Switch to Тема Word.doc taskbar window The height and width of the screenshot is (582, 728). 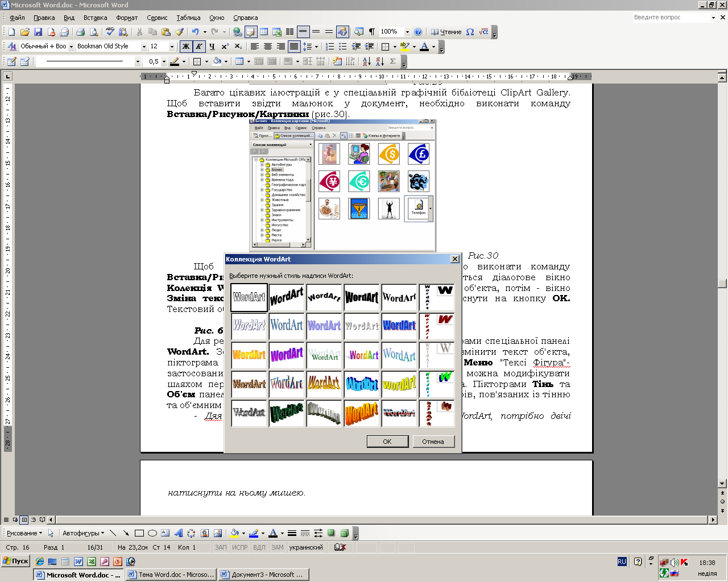[x=171, y=575]
